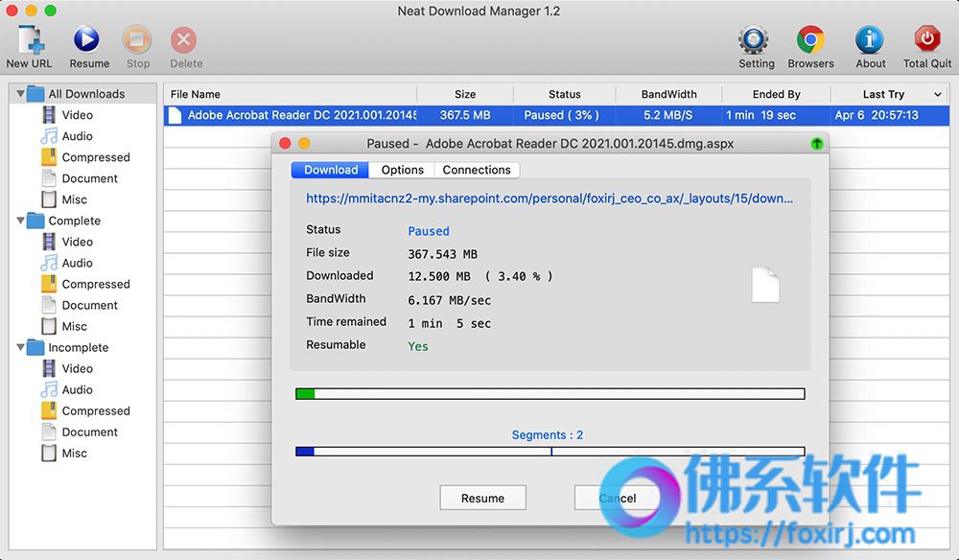Open the About info icon
959x560 pixels.
869,40
